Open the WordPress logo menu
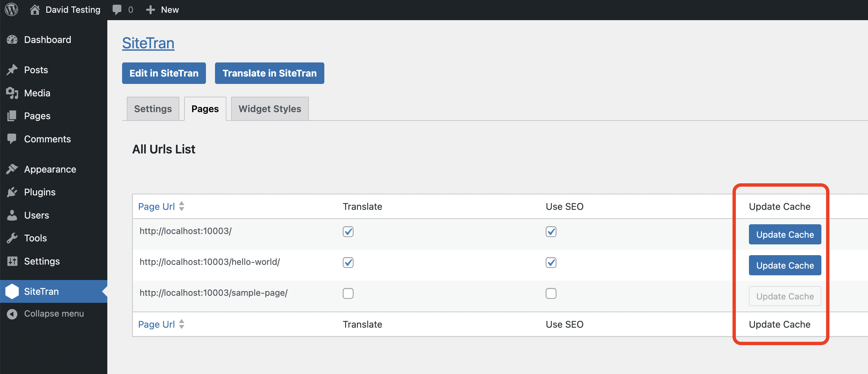Image resolution: width=868 pixels, height=374 pixels. coord(11,9)
